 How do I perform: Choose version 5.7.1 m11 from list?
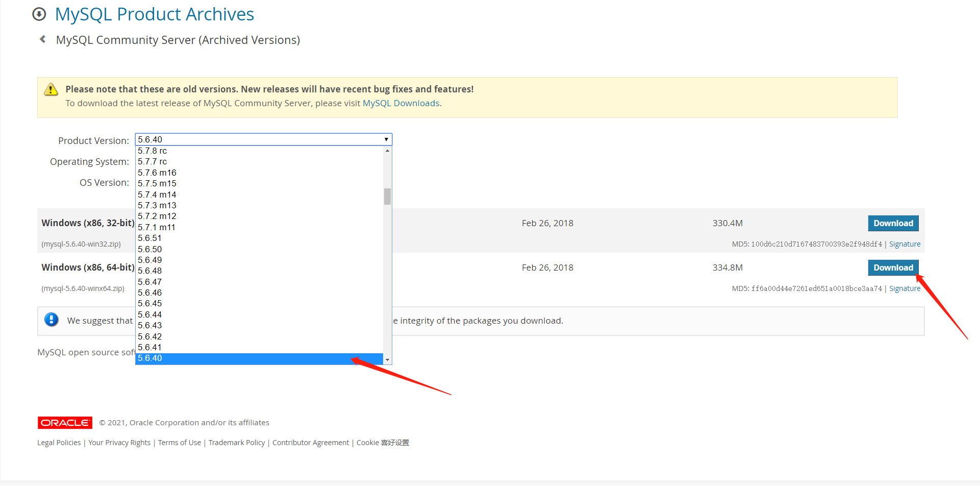pos(259,227)
